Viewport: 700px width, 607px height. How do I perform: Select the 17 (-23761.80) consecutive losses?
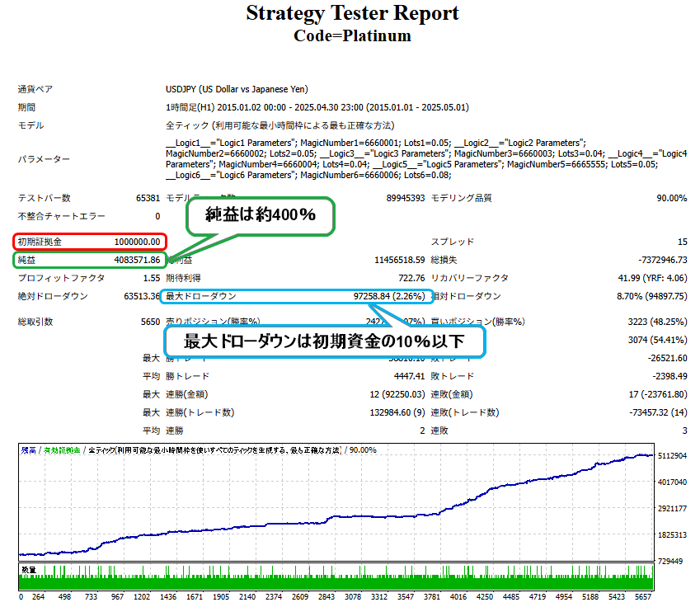(658, 394)
